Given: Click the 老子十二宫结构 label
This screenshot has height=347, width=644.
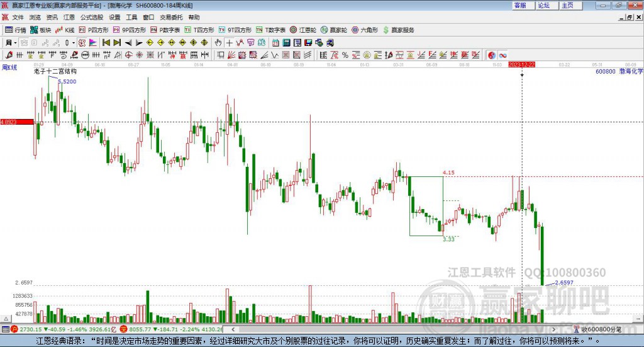Looking at the screenshot, I should (x=55, y=71).
